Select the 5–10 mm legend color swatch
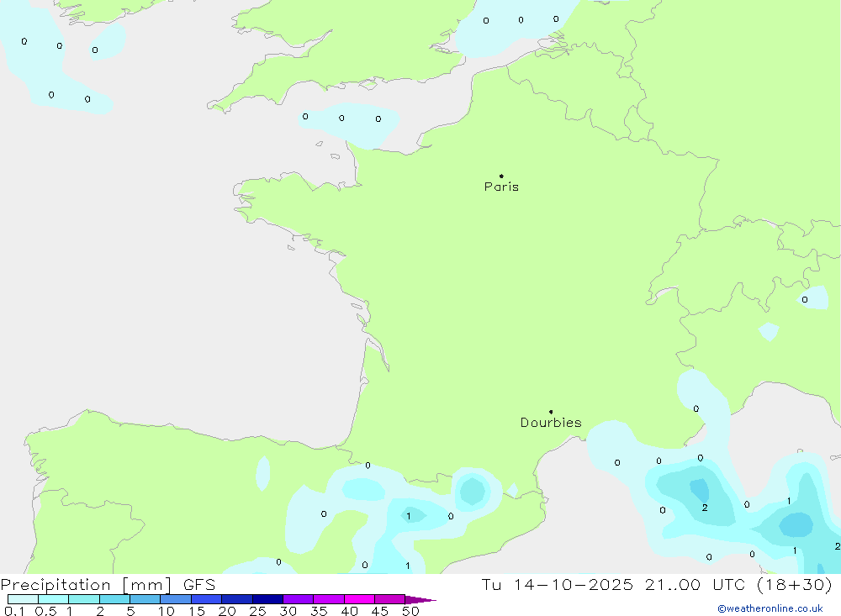 point(145,599)
